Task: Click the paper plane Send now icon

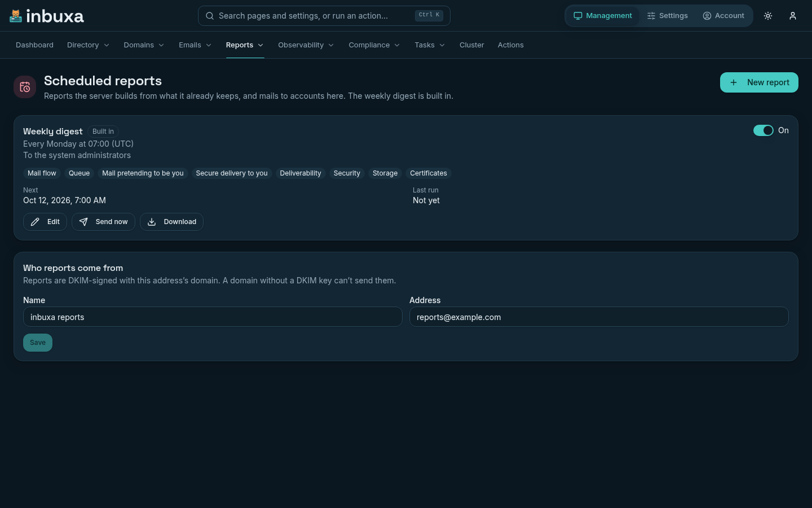Action: point(83,222)
